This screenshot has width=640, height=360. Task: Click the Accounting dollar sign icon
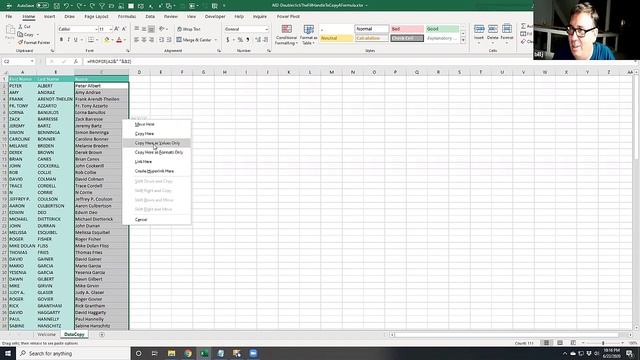pos(228,40)
